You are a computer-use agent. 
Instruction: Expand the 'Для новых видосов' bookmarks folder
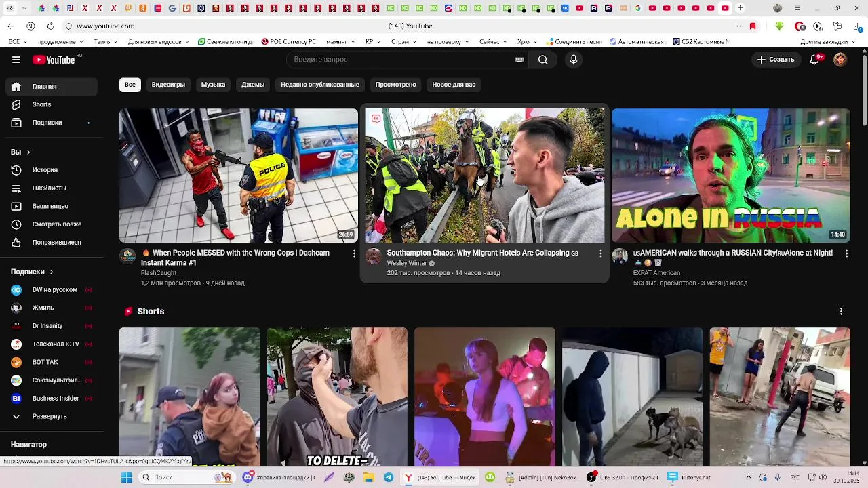point(159,42)
